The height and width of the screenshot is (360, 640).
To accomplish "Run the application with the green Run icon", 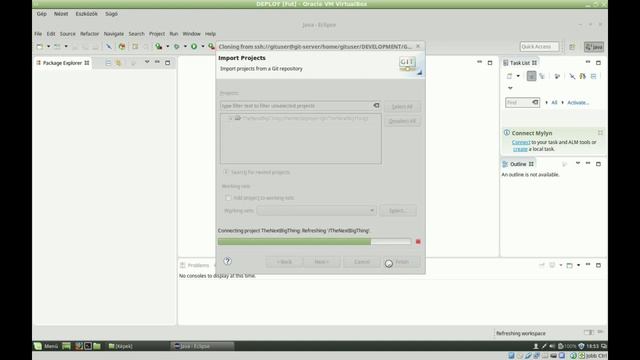I will 194,47.
